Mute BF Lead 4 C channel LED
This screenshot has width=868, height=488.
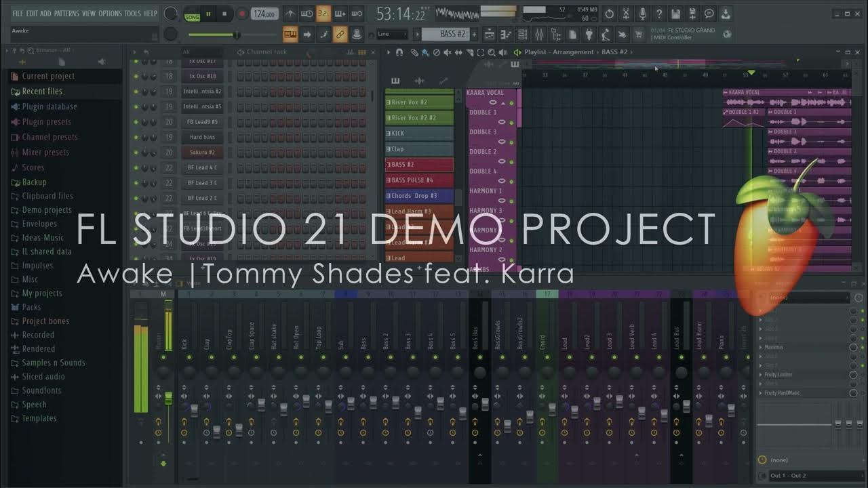tap(136, 167)
